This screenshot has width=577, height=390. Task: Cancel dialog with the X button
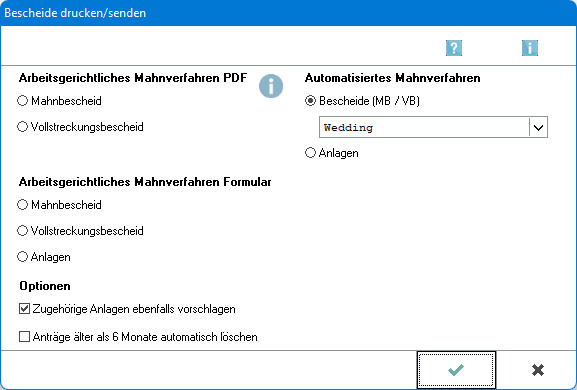point(538,370)
